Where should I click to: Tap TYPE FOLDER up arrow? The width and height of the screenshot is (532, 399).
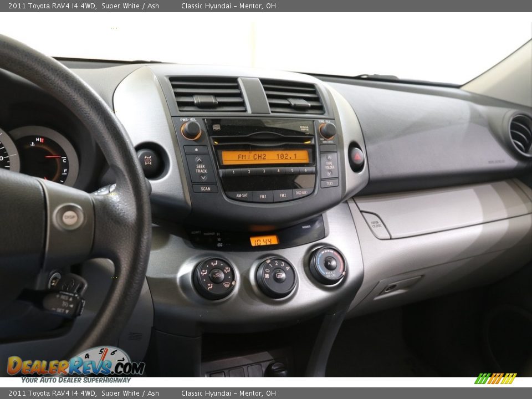(329, 158)
